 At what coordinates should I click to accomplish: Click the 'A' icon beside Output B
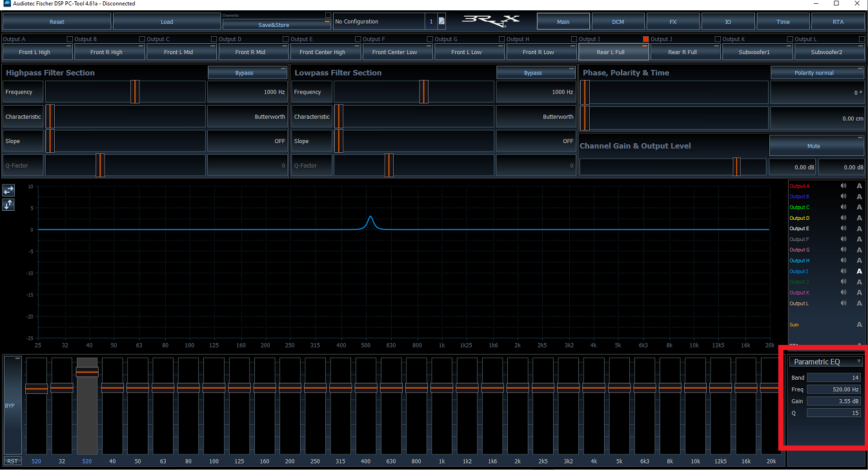point(859,197)
